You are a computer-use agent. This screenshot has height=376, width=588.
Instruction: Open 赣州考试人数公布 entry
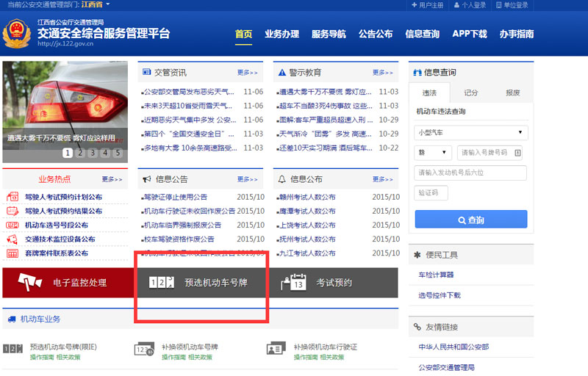(307, 197)
